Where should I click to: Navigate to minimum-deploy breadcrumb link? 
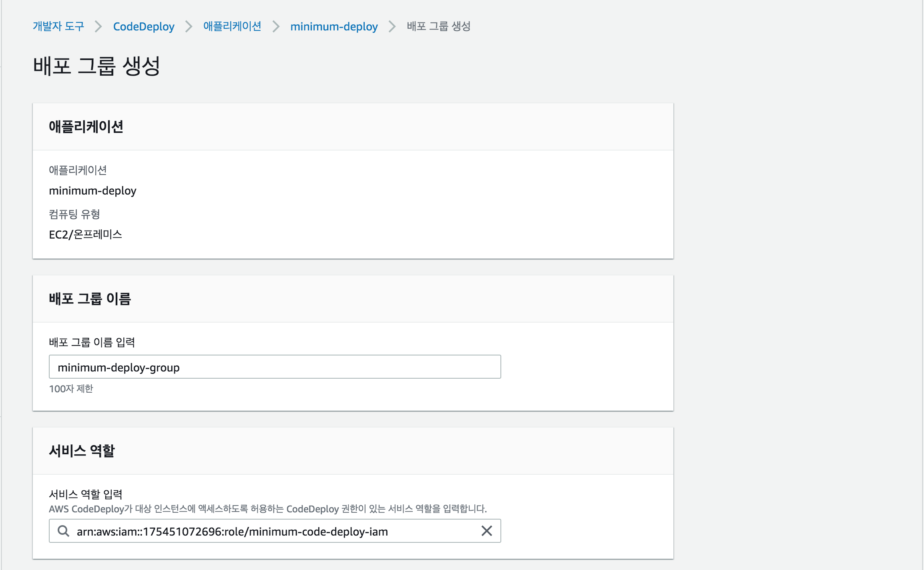click(334, 26)
